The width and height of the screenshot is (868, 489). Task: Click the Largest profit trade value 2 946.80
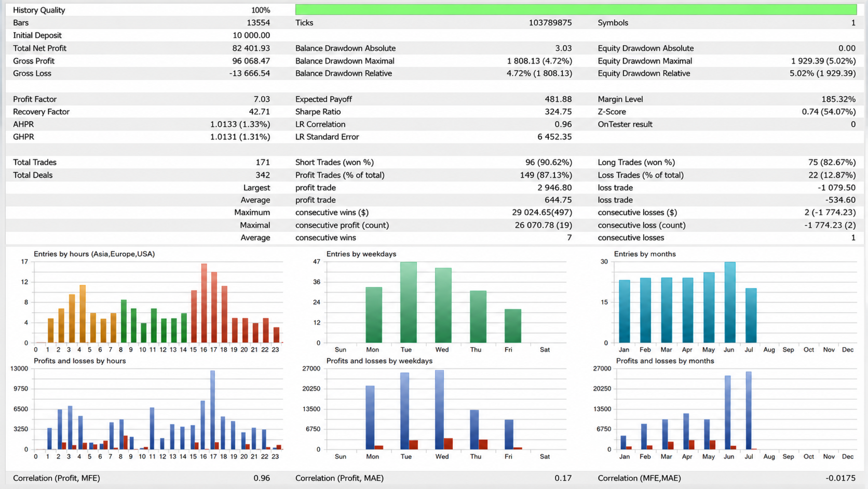coord(554,188)
